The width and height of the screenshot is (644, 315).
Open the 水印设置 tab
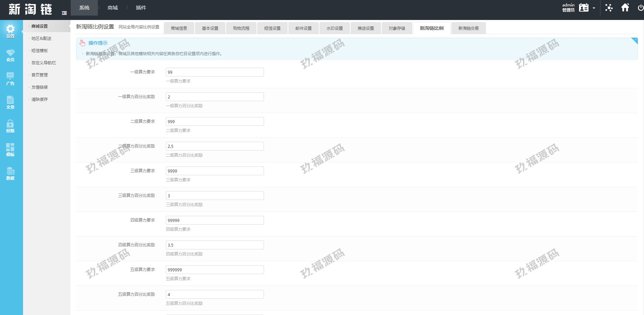(334, 28)
